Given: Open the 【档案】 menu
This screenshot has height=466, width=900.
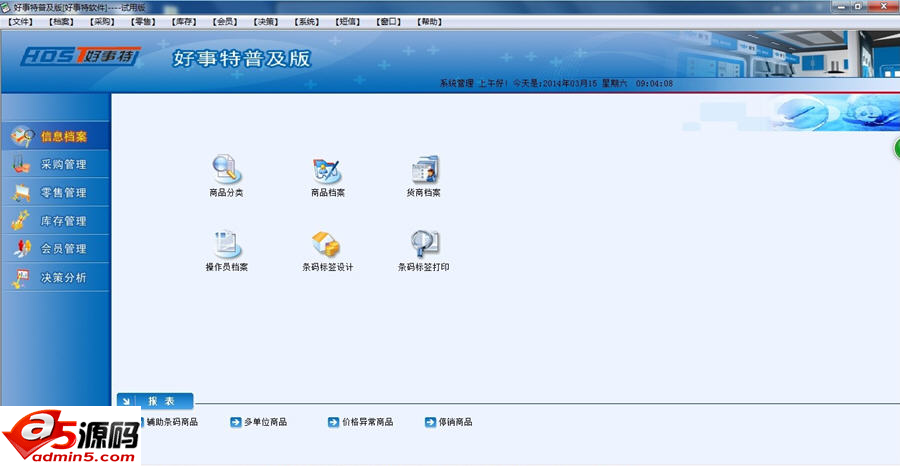Looking at the screenshot, I should [x=62, y=22].
